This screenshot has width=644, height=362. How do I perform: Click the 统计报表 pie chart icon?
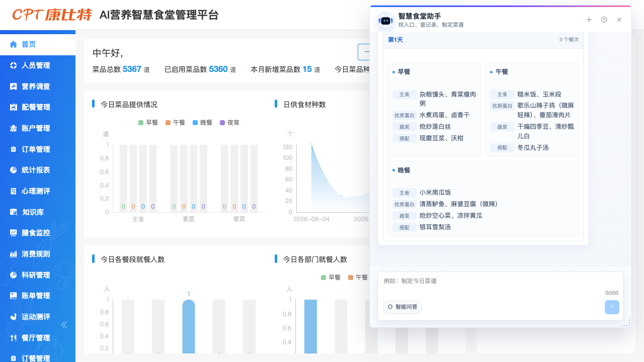14,170
